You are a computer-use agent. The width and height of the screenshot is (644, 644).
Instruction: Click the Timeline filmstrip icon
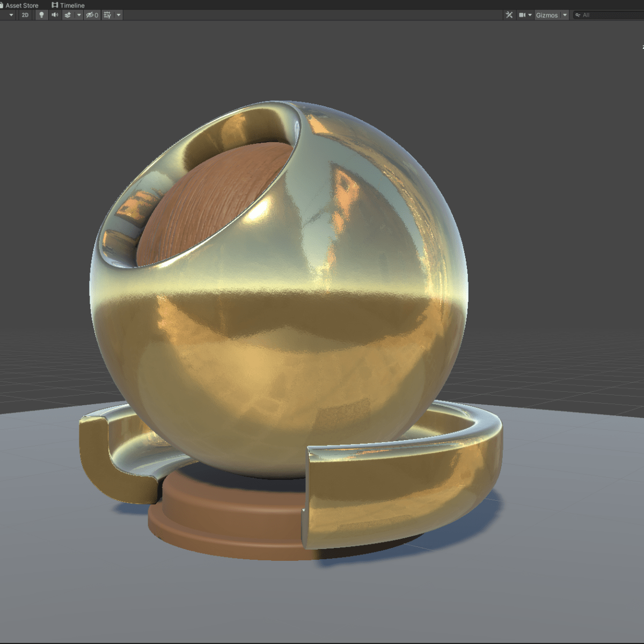click(x=55, y=5)
